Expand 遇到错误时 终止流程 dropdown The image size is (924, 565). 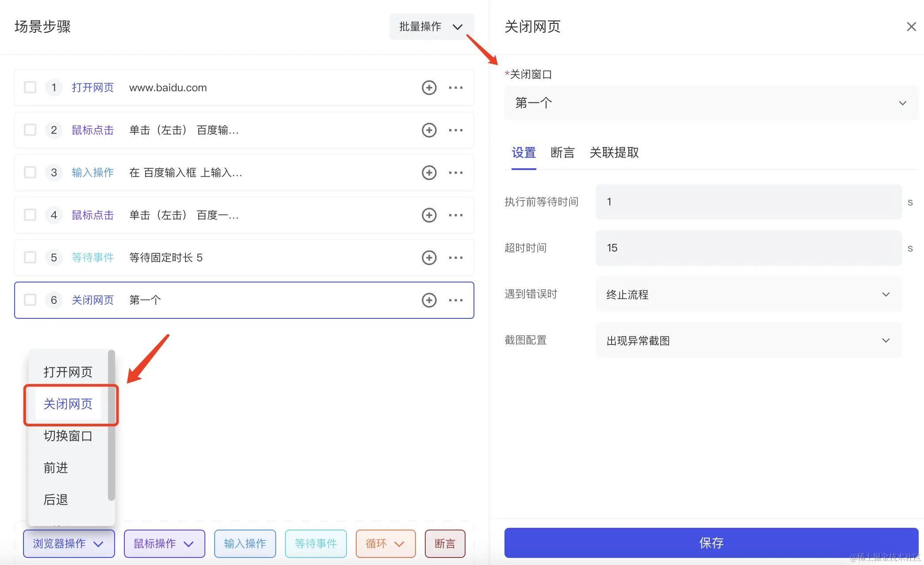[748, 294]
